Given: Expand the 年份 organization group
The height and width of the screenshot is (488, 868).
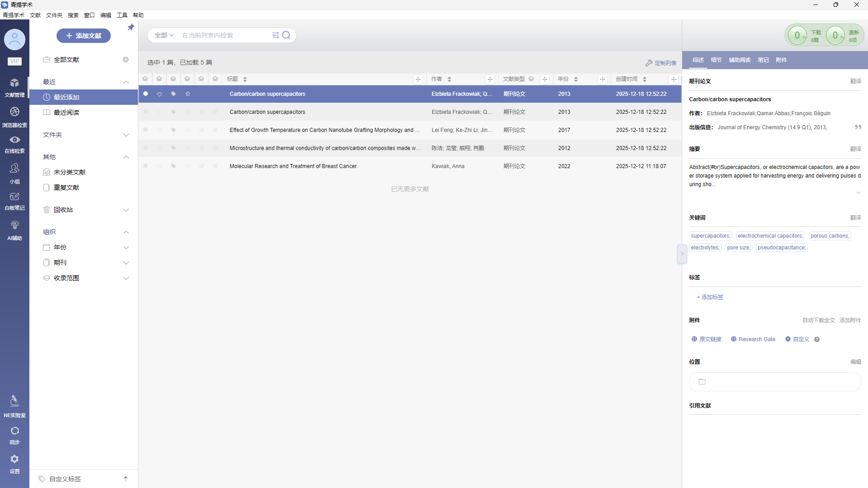Looking at the screenshot, I should coord(126,248).
